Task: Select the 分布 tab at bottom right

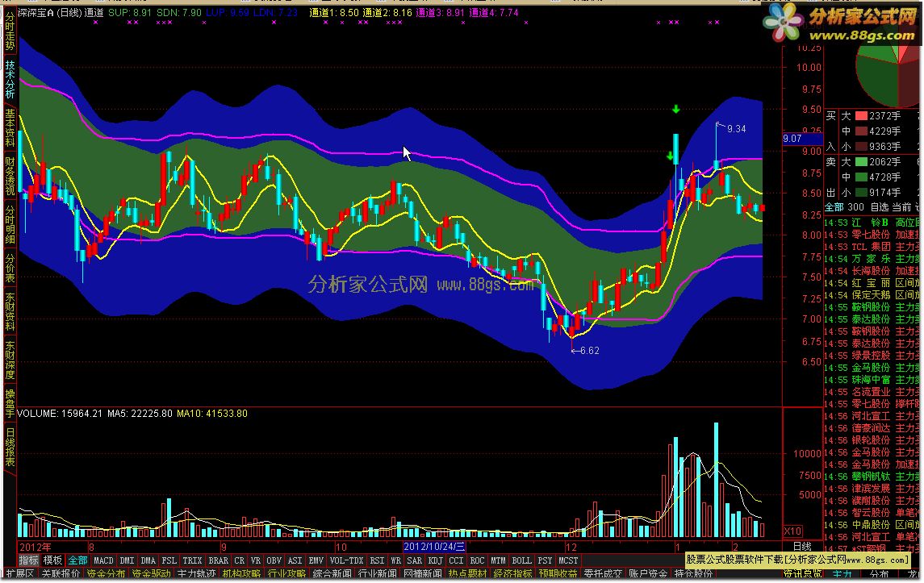Action: tap(880, 573)
